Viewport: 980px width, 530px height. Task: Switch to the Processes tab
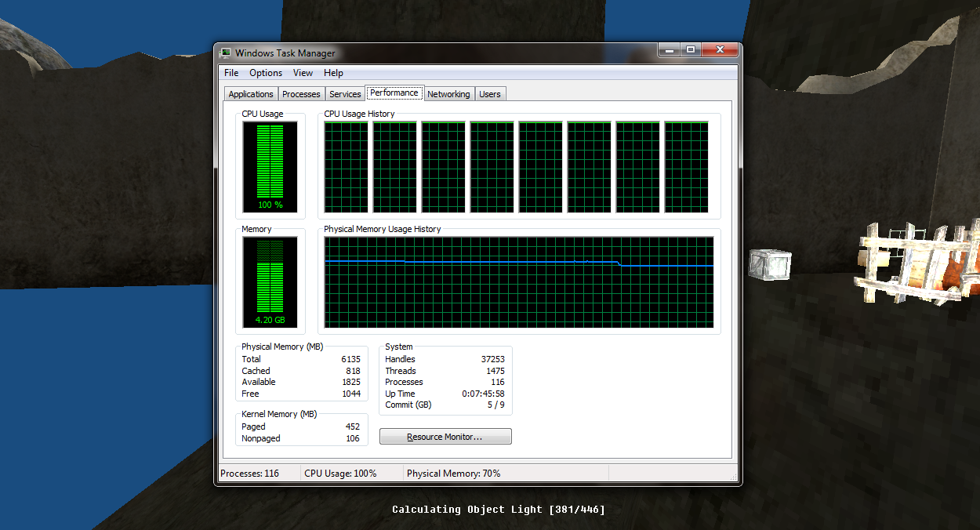(x=301, y=94)
